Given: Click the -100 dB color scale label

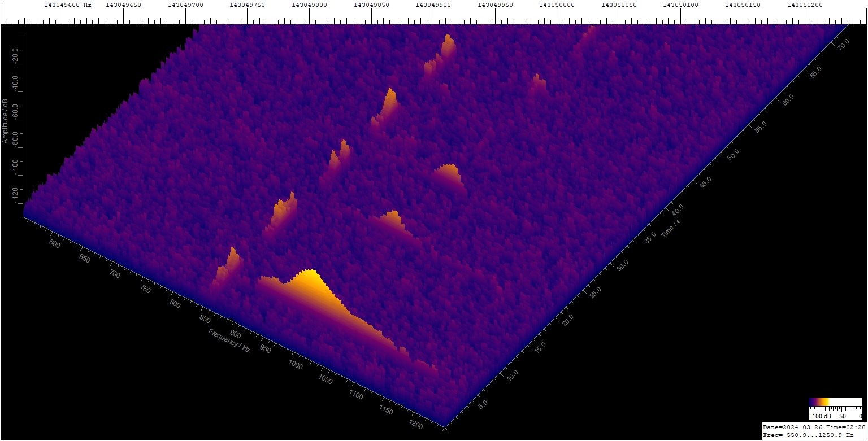Looking at the screenshot, I should point(821,416).
